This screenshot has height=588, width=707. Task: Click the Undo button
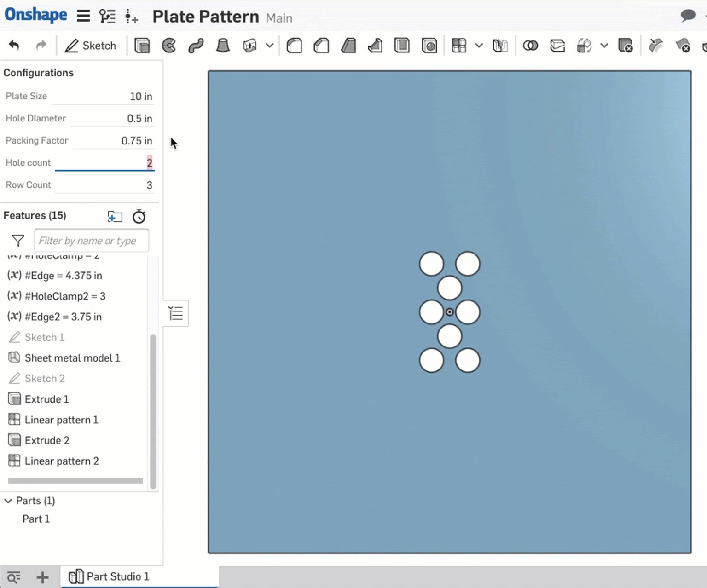[14, 45]
